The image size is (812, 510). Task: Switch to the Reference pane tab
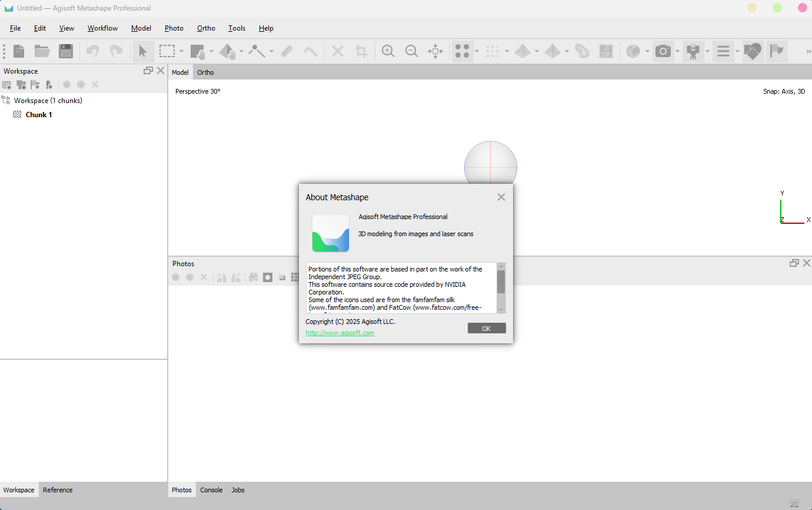point(58,490)
